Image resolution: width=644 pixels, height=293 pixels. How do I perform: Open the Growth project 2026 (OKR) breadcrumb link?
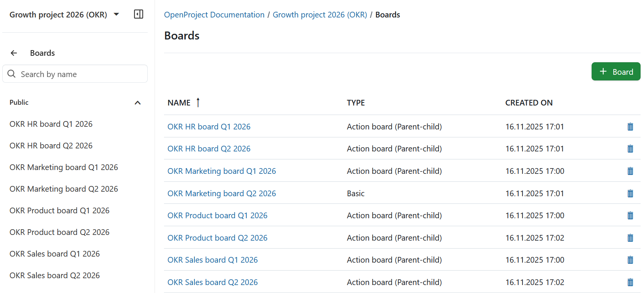point(320,15)
